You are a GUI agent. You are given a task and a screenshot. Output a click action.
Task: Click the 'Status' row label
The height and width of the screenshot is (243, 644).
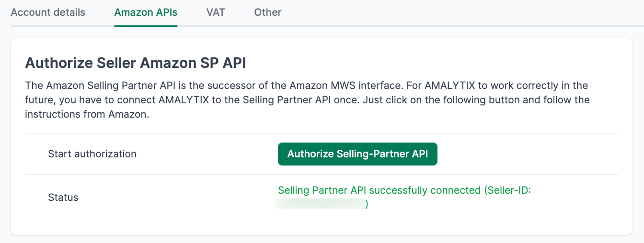[63, 197]
